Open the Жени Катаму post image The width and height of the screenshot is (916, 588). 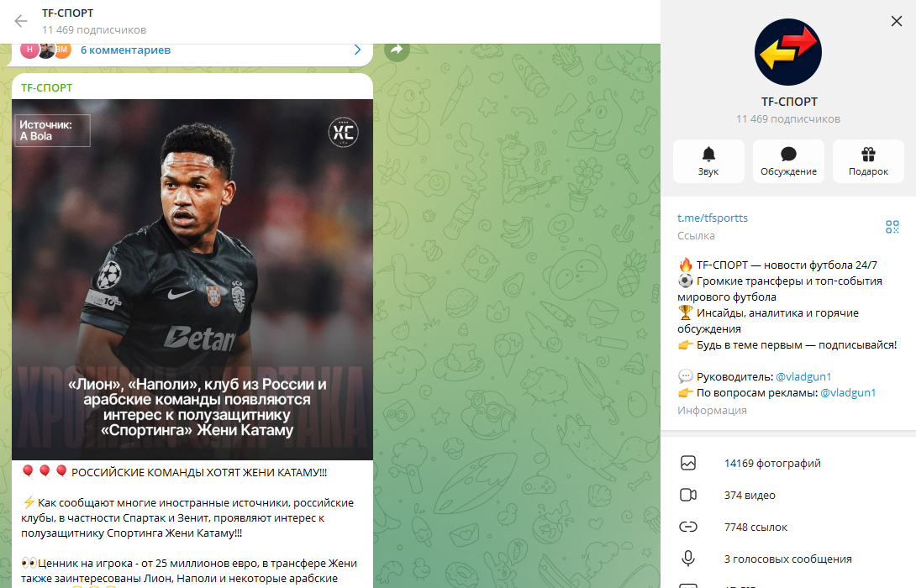tap(192, 280)
